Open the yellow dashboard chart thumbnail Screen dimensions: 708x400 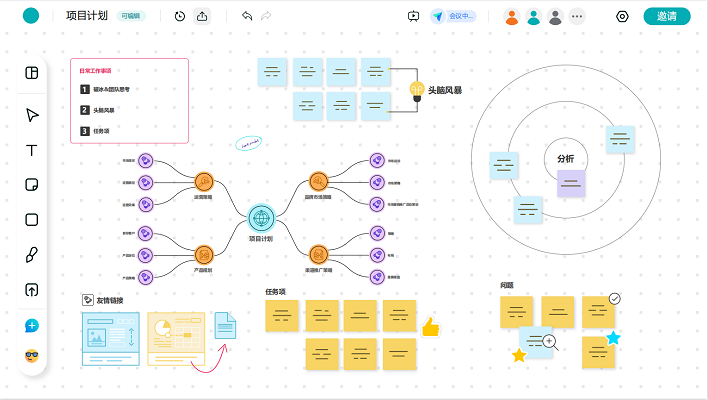click(x=176, y=339)
